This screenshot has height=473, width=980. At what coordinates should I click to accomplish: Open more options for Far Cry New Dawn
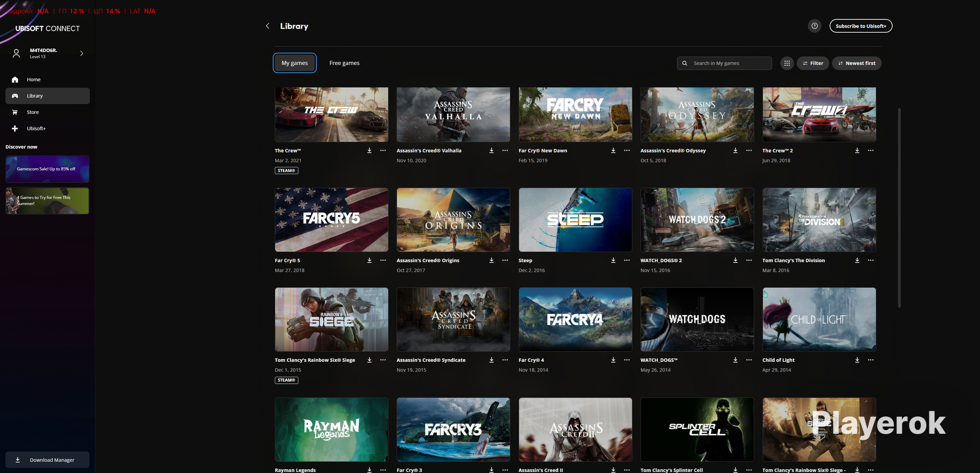click(627, 151)
